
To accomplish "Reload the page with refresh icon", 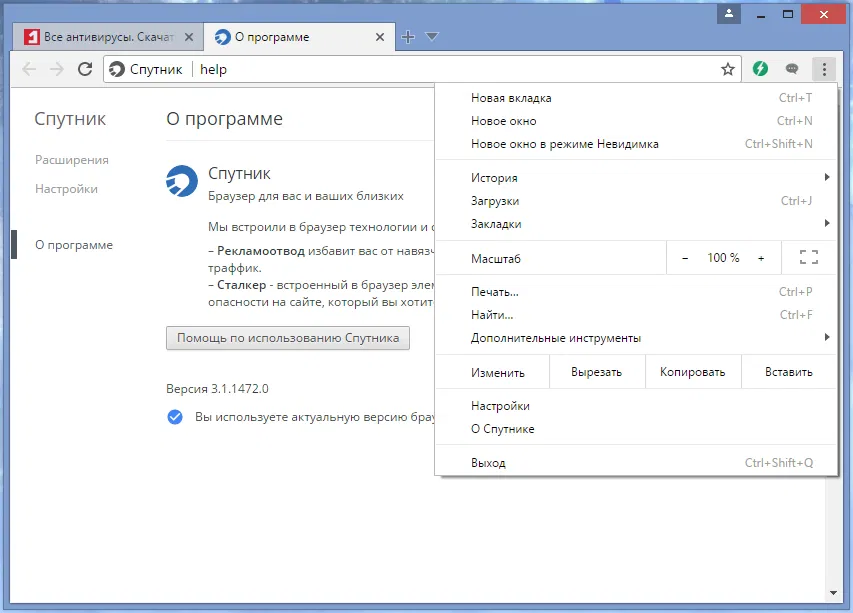I will pyautogui.click(x=85, y=69).
